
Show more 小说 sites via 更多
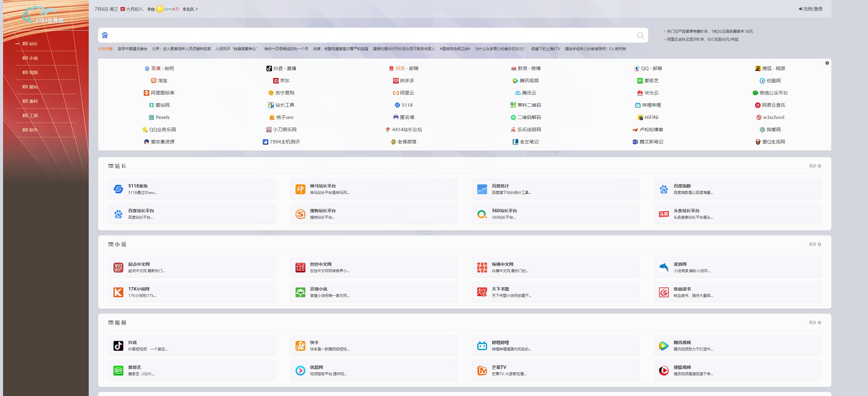[x=815, y=244]
